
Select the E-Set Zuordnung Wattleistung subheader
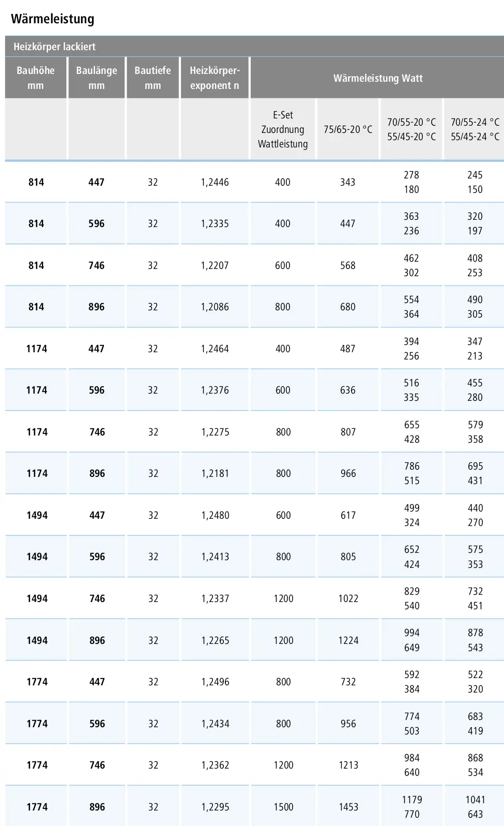(283, 129)
